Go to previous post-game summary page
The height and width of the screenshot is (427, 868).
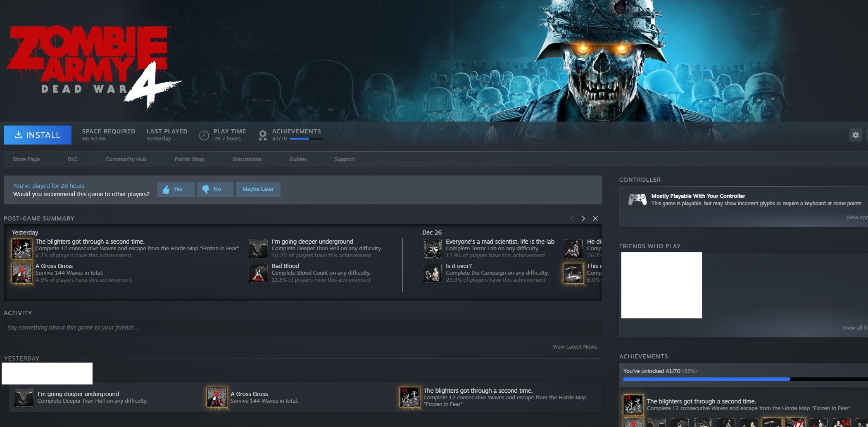572,218
